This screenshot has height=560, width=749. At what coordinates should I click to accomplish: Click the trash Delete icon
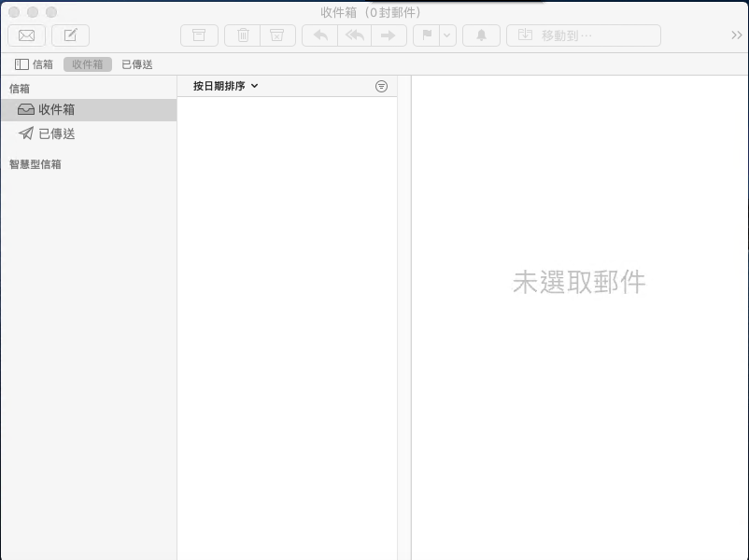[x=243, y=35]
